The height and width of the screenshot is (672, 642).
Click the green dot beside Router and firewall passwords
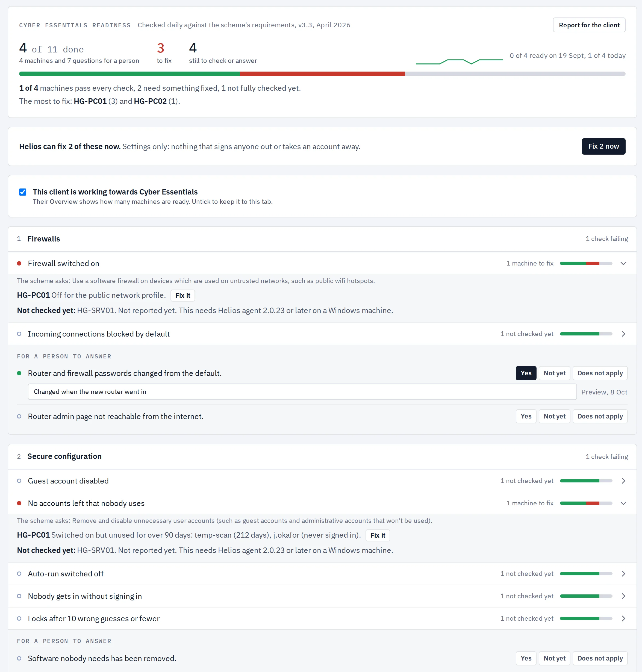coord(19,373)
